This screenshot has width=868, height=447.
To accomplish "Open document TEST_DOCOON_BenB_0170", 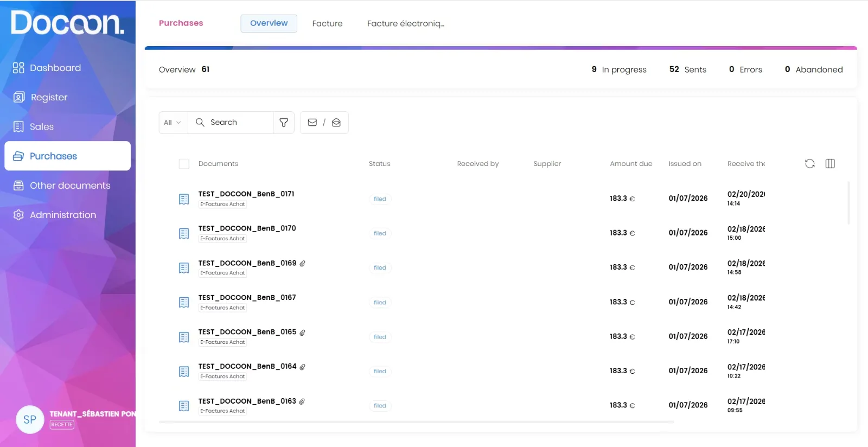I will click(247, 228).
